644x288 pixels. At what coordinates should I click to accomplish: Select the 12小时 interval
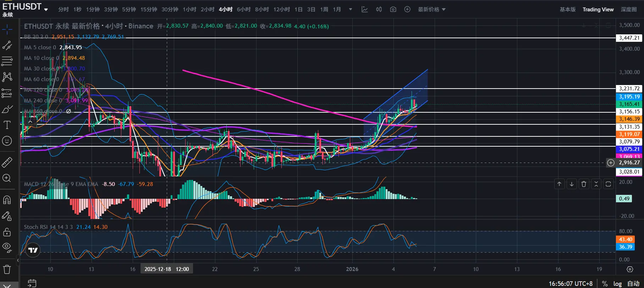pos(282,10)
